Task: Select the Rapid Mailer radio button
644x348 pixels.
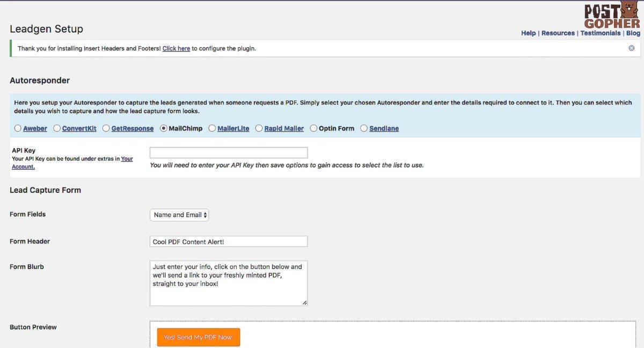Action: (259, 128)
